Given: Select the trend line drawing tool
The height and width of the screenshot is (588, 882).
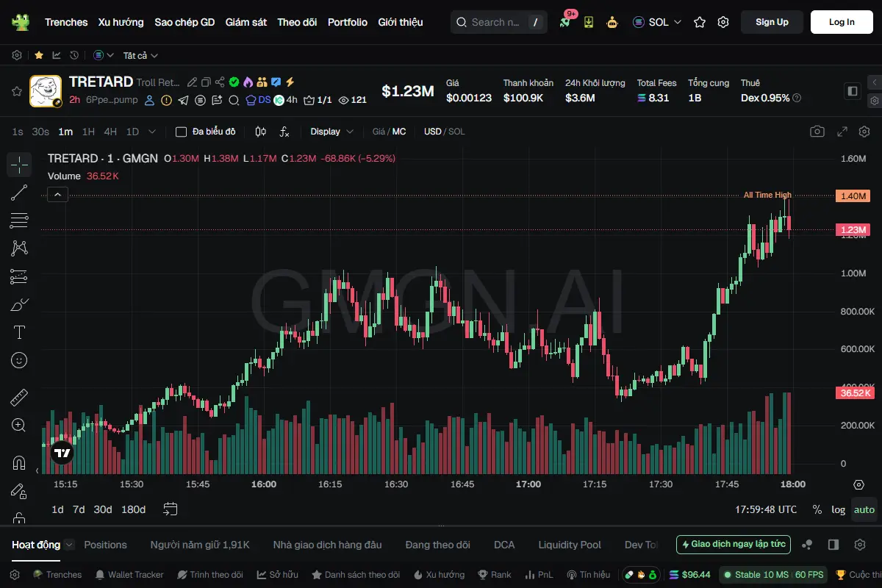Looking at the screenshot, I should click(x=19, y=193).
